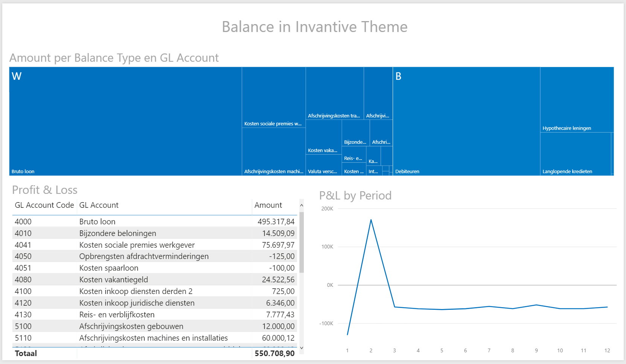
Task: Select the Kosten vaka... treemap tile
Action: [324, 137]
